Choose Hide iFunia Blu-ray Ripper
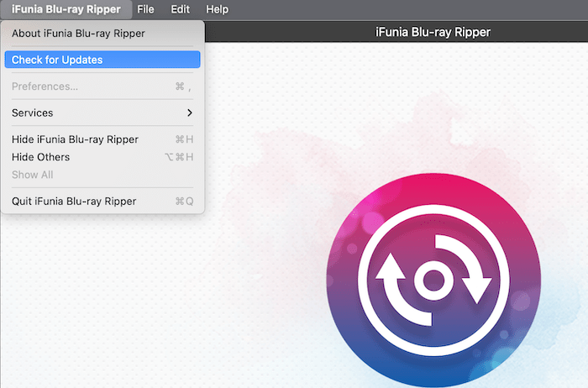 (75, 139)
